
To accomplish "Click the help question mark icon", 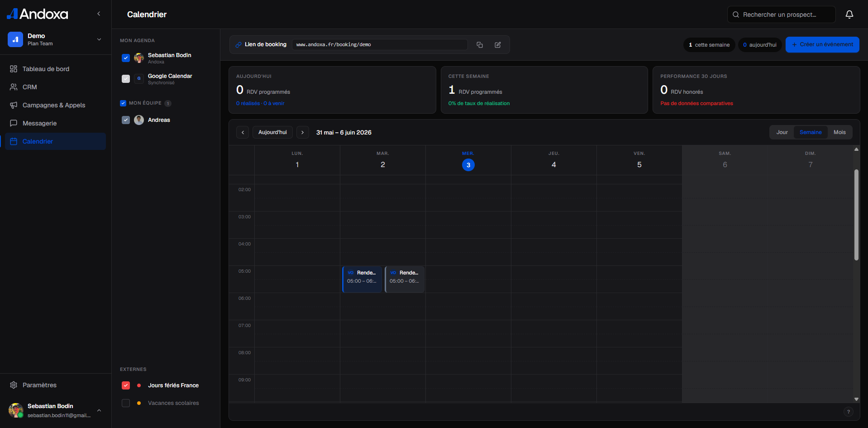I will [x=849, y=412].
